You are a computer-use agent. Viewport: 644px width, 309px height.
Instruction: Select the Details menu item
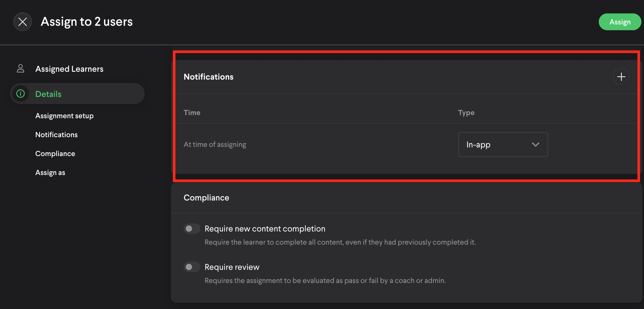[48, 94]
